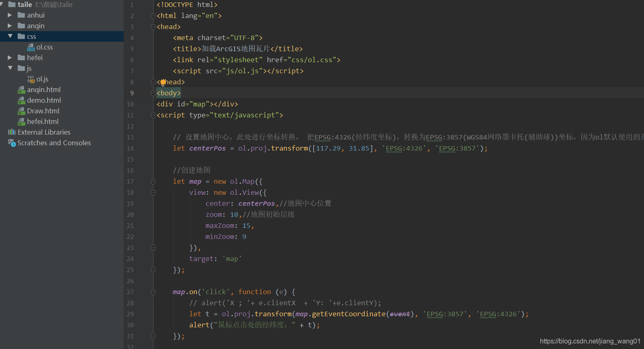
Task: Click the taile project folder icon
Action: [x=12, y=5]
